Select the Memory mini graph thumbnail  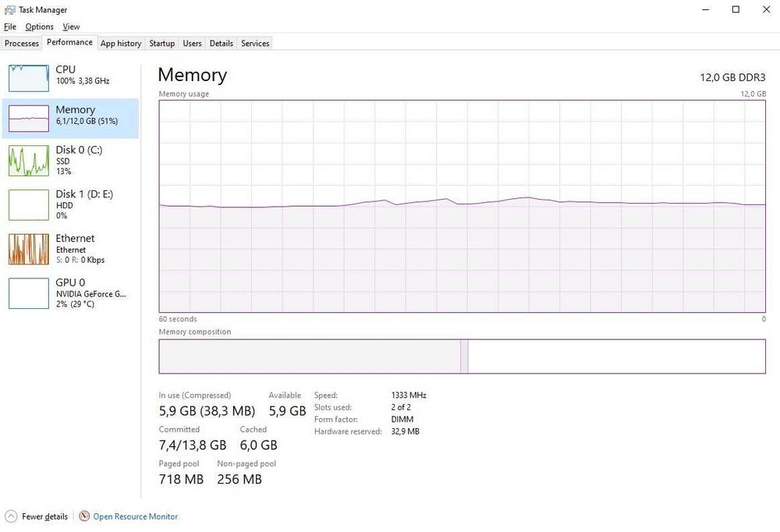[x=28, y=119]
